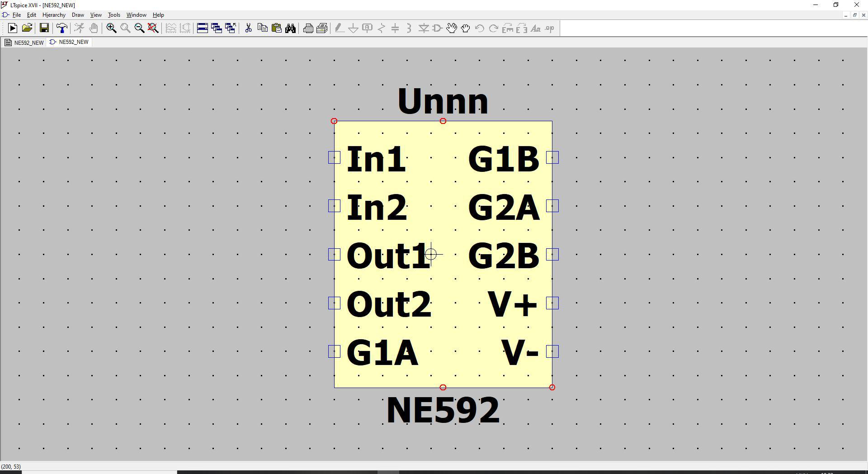Screen dimensions: 868x474
Task: Open Find with the binoculars icon
Action: click(290, 28)
